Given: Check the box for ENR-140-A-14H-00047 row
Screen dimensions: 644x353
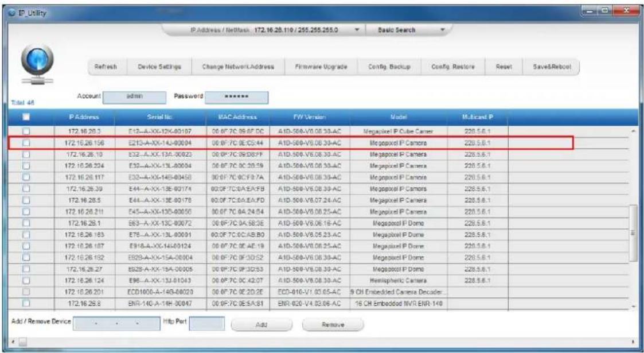Looking at the screenshot, I should click(26, 304).
